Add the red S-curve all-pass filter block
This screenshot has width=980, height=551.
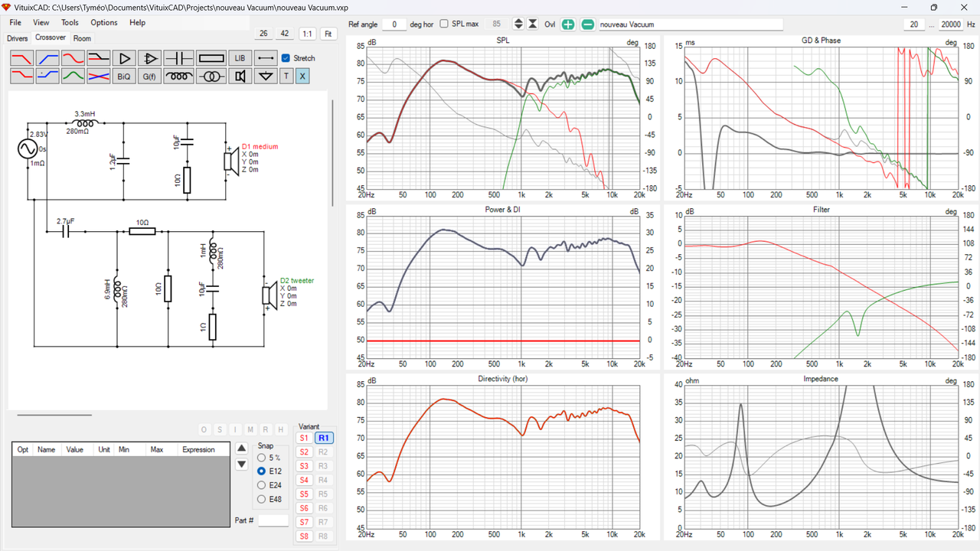(x=73, y=58)
